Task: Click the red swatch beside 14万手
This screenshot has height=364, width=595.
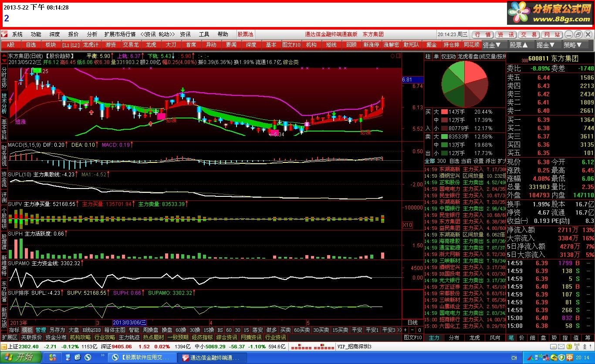Action: tap(444, 112)
